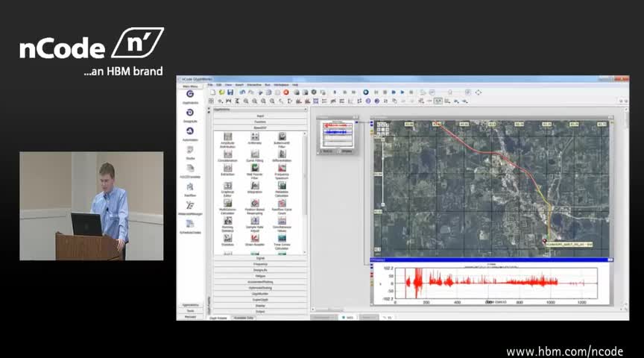Pick the Rainflow Cycle Count glyph
Viewport: 644px width, 358px height.
click(282, 207)
